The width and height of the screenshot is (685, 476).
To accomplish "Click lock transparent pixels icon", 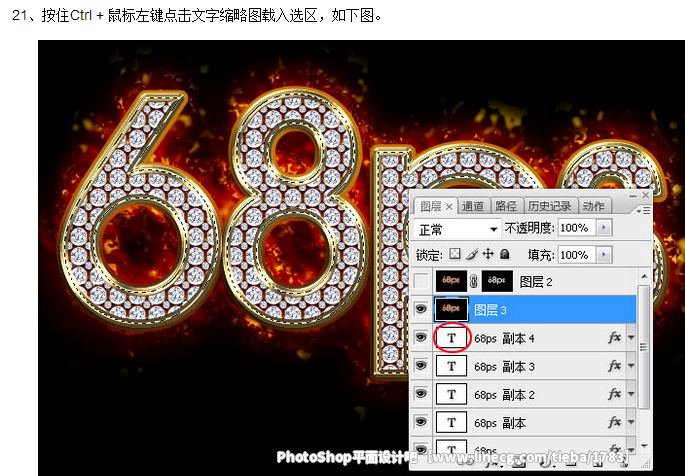I will [454, 255].
